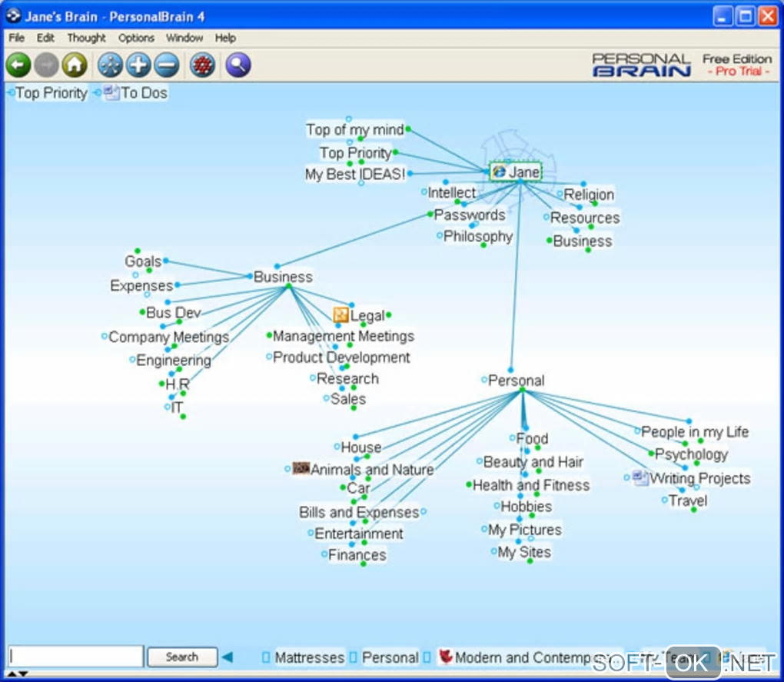Click the Animals and Nature thumbnail icon
784x682 pixels.
point(301,468)
